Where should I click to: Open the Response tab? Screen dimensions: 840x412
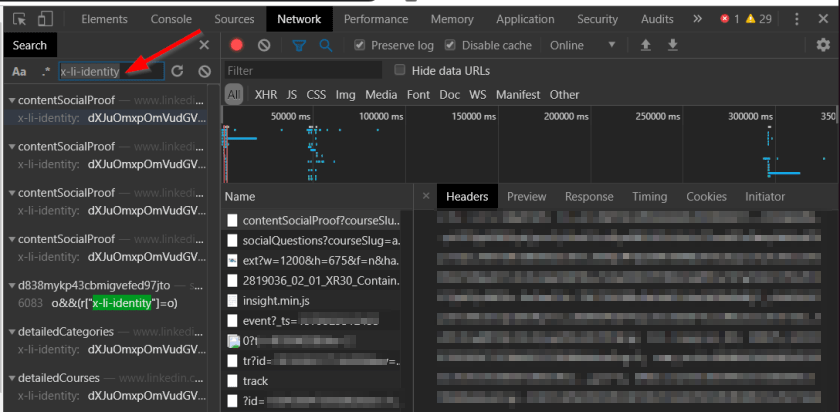pyautogui.click(x=589, y=197)
